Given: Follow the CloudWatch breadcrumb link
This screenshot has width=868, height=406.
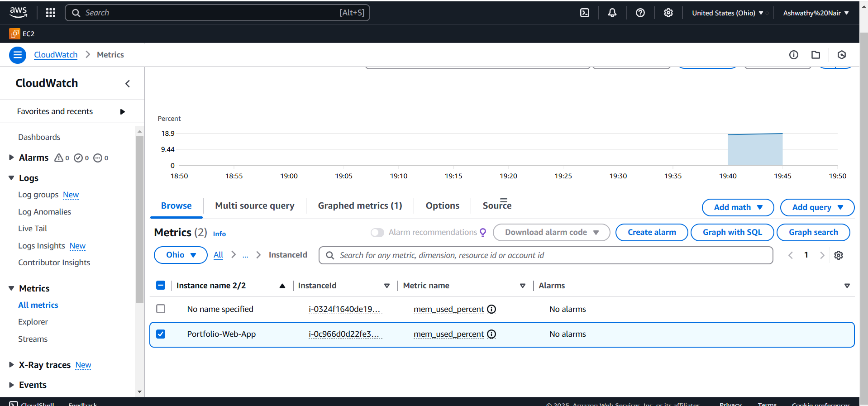Looking at the screenshot, I should [x=56, y=55].
